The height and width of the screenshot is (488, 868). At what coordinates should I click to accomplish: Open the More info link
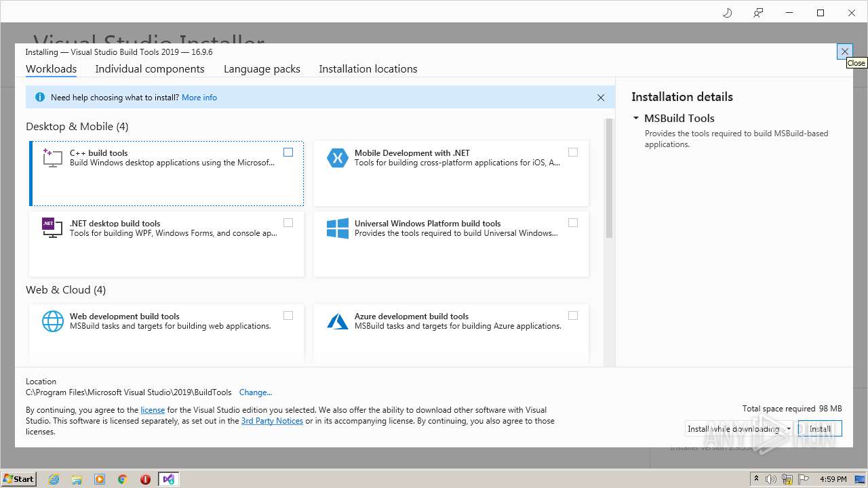[x=199, y=98]
